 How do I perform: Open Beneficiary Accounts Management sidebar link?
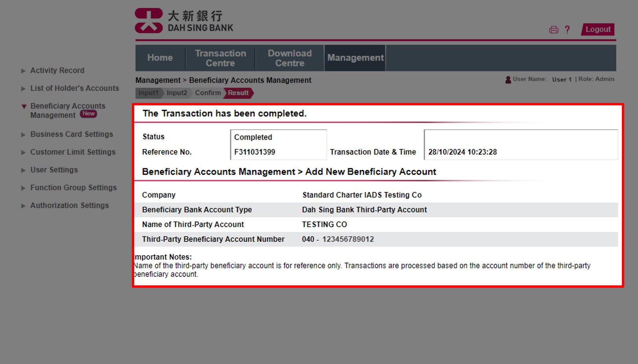coord(68,110)
